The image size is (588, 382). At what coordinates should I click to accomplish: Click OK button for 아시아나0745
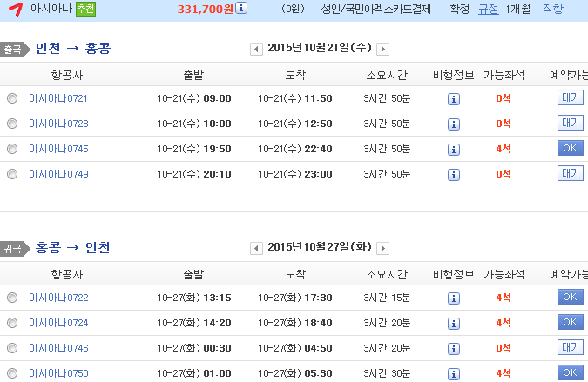pos(571,148)
